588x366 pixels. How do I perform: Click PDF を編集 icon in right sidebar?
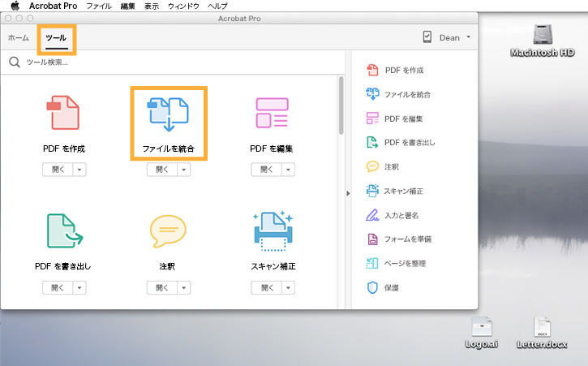coord(372,118)
